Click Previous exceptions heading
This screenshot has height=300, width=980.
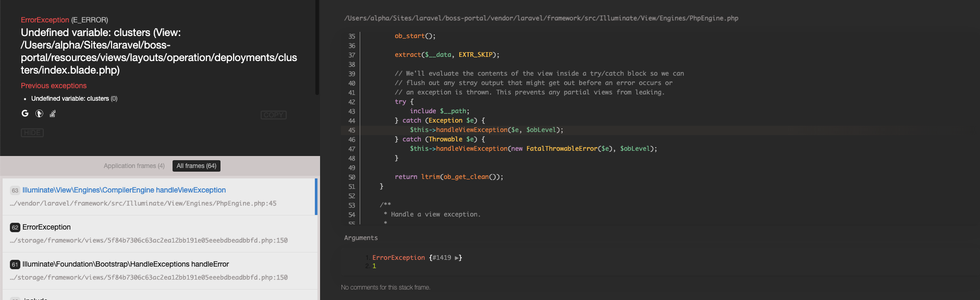[x=54, y=86]
